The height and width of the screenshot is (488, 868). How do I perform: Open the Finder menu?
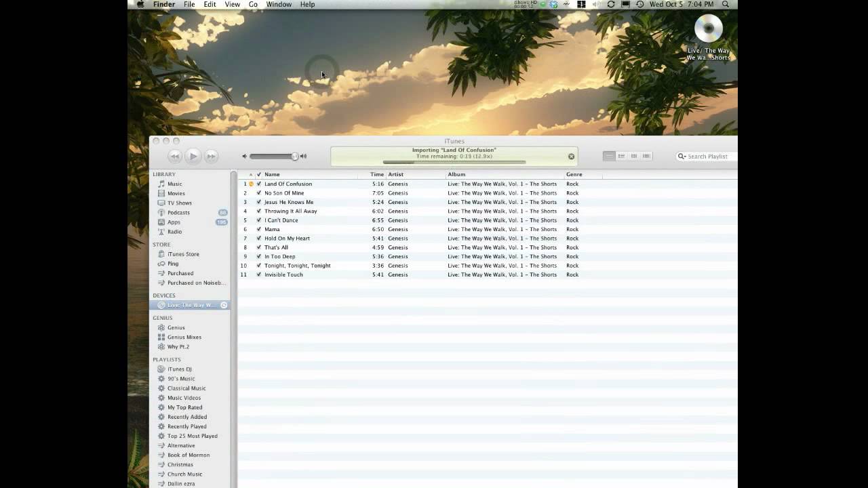164,4
